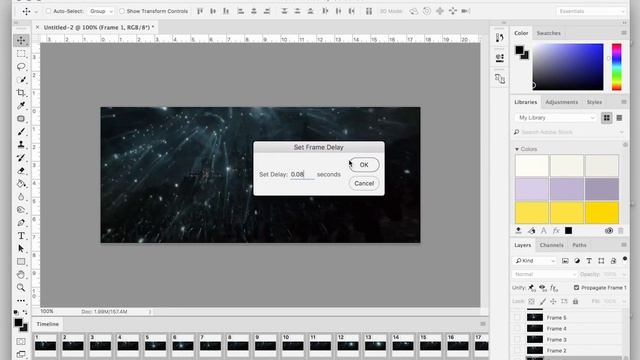Select the Eraser tool
Image resolution: width=640 pixels, height=360 pixels.
[21, 171]
